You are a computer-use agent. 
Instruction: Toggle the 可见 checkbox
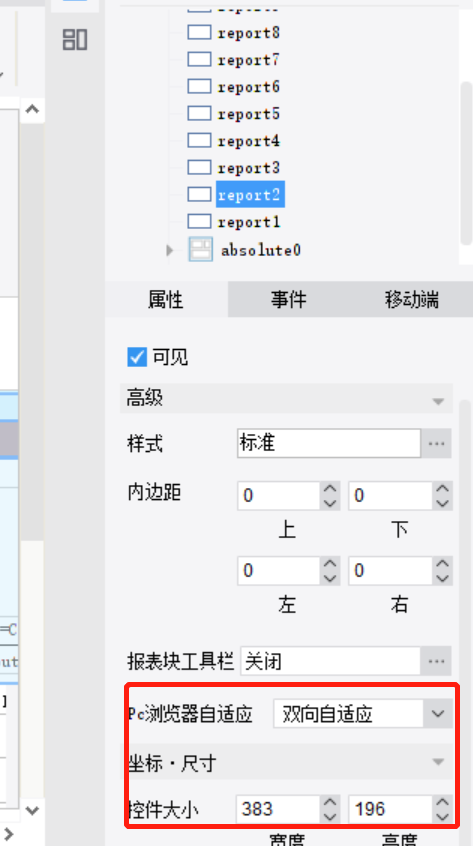(x=137, y=357)
